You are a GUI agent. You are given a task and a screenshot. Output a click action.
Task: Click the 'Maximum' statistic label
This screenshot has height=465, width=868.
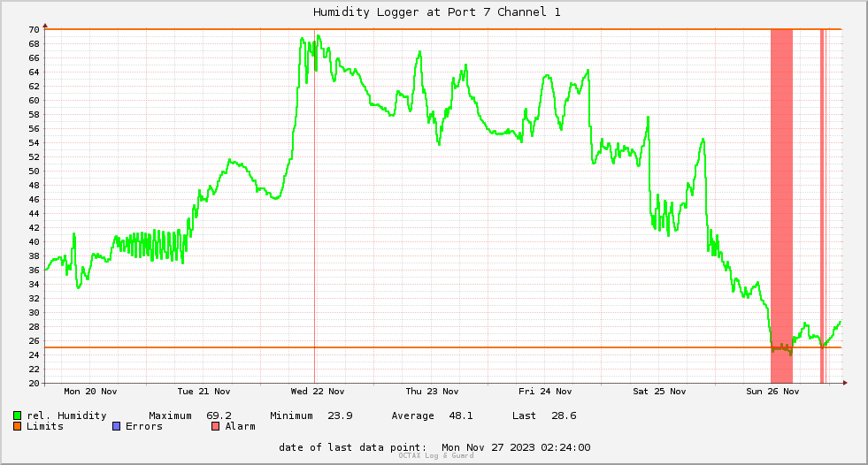pyautogui.click(x=170, y=415)
